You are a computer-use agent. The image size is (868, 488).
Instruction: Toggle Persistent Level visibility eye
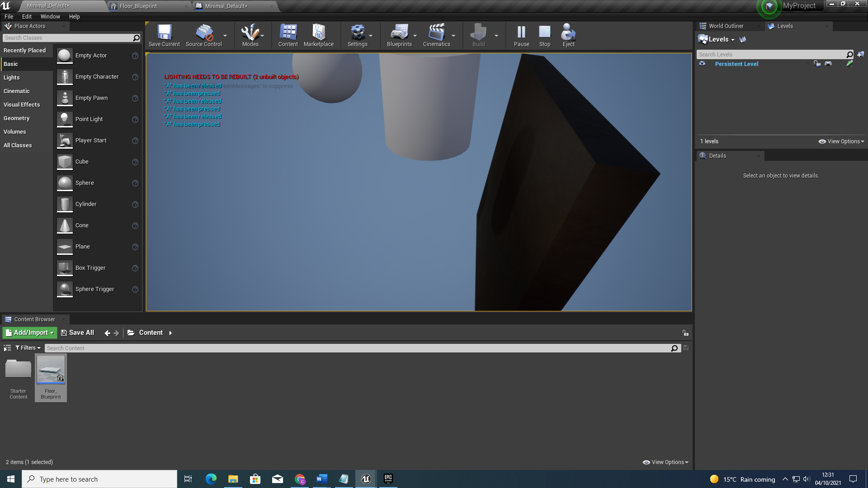tap(702, 64)
